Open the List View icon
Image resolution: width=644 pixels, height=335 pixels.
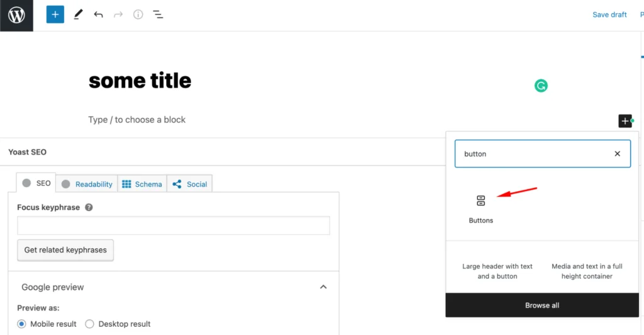(x=158, y=14)
